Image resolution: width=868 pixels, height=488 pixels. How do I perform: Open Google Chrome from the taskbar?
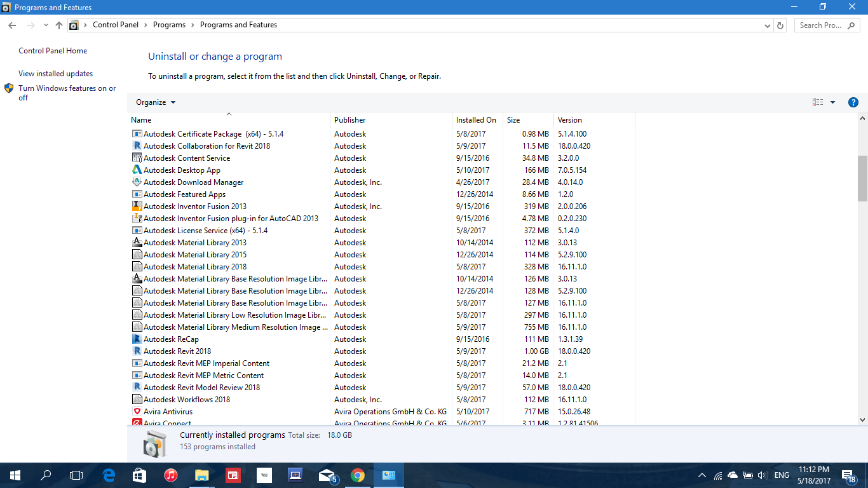pos(358,475)
